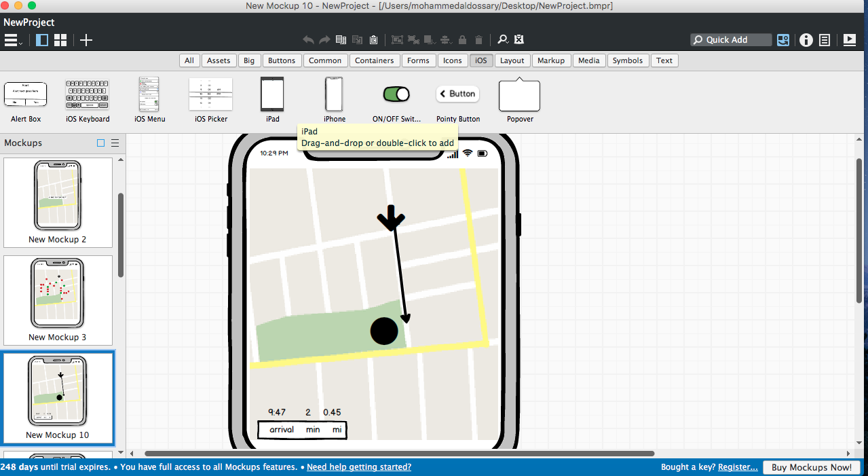
Task: Select the Assets library tab
Action: 219,60
